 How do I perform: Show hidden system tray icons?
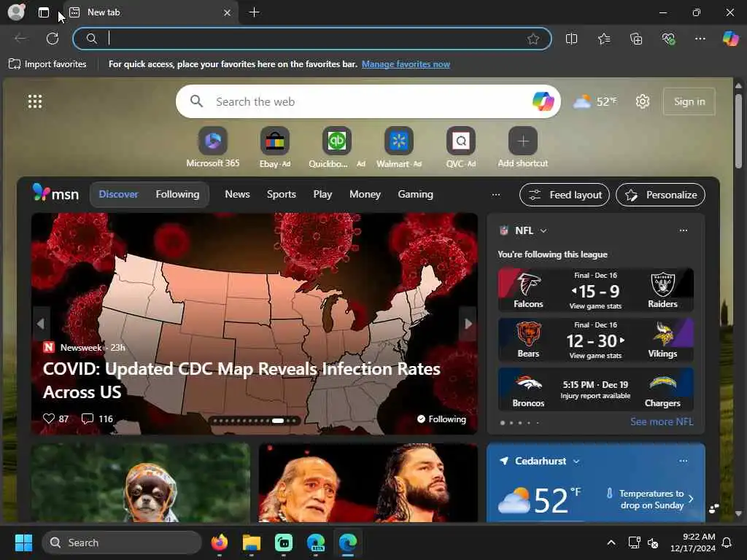[611, 542]
